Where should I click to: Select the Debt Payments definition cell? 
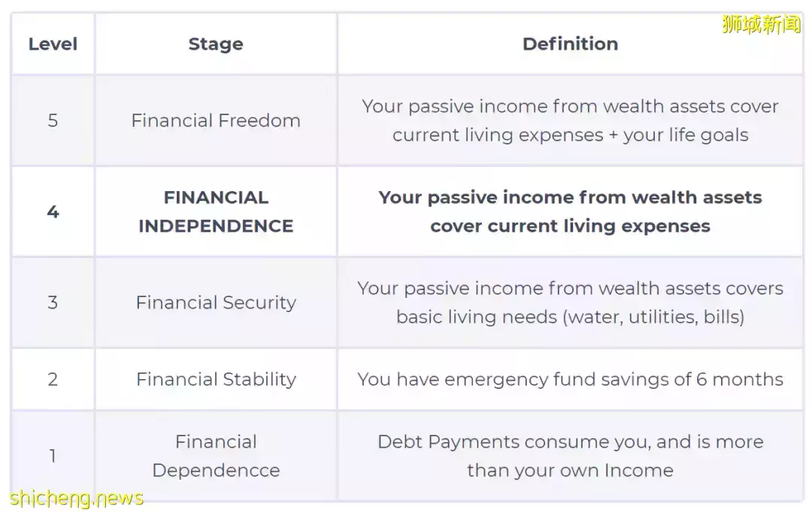coord(570,455)
